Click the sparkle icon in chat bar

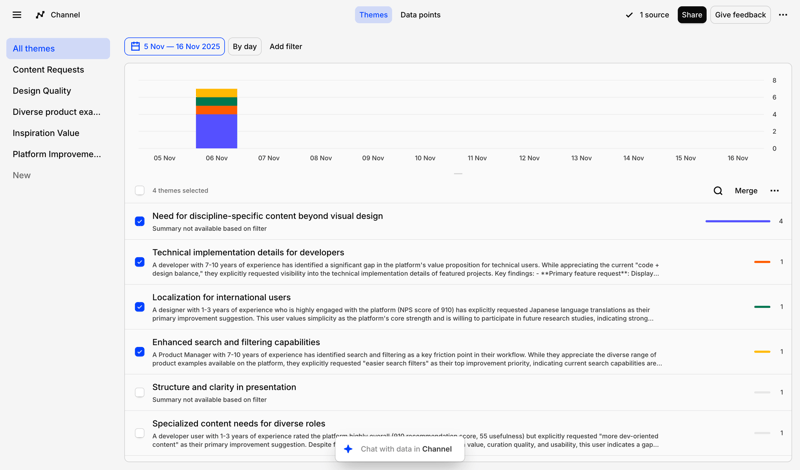coord(348,449)
